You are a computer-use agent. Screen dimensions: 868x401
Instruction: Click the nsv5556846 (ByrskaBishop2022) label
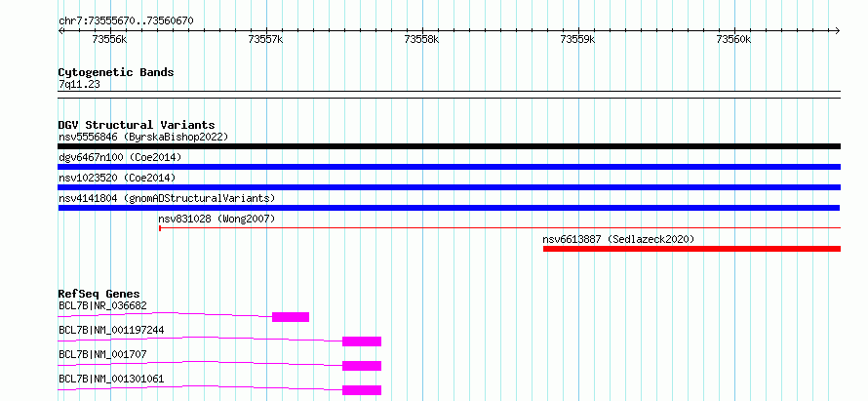(x=143, y=137)
